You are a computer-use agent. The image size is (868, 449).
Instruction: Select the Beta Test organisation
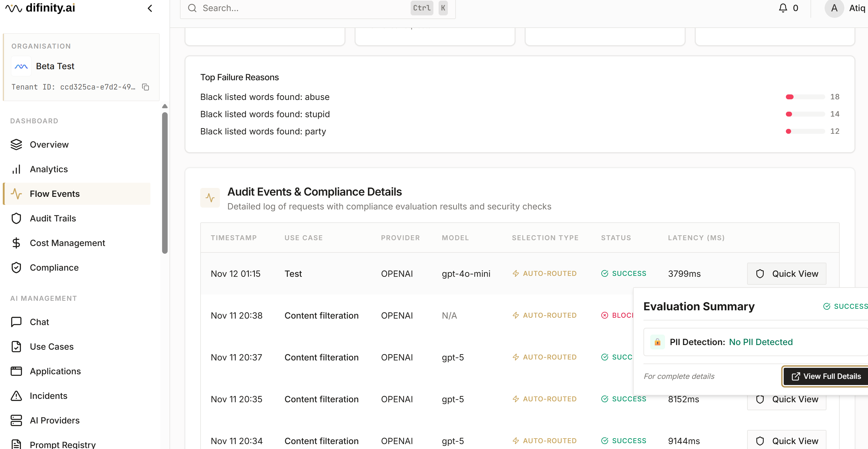click(55, 66)
